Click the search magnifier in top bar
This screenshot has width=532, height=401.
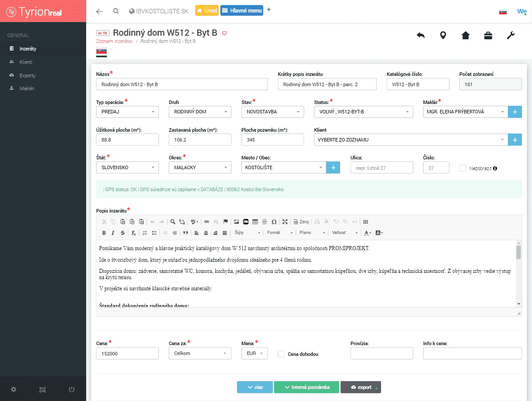(116, 11)
